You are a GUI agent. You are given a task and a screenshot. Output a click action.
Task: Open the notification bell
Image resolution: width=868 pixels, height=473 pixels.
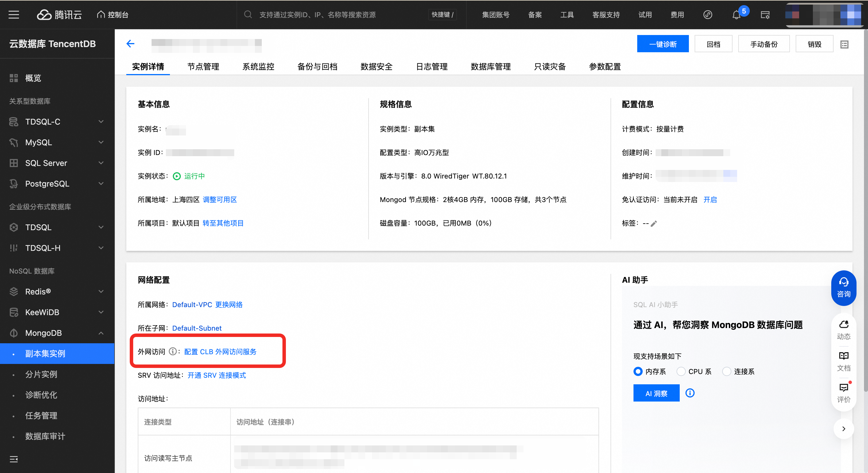point(736,15)
